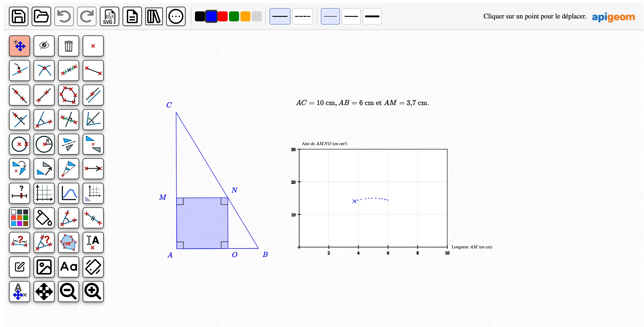Select the hide object eye tool
Image resolution: width=644 pixels, height=327 pixels.
(44, 46)
